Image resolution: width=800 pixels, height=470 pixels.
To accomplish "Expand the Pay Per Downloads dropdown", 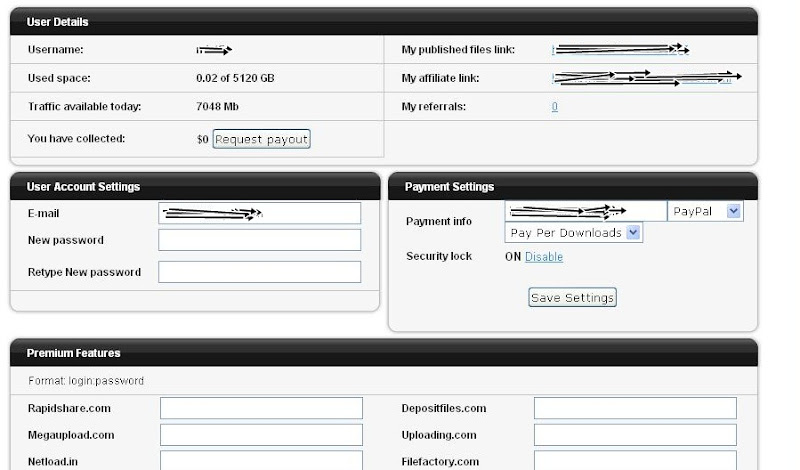I will pyautogui.click(x=573, y=233).
